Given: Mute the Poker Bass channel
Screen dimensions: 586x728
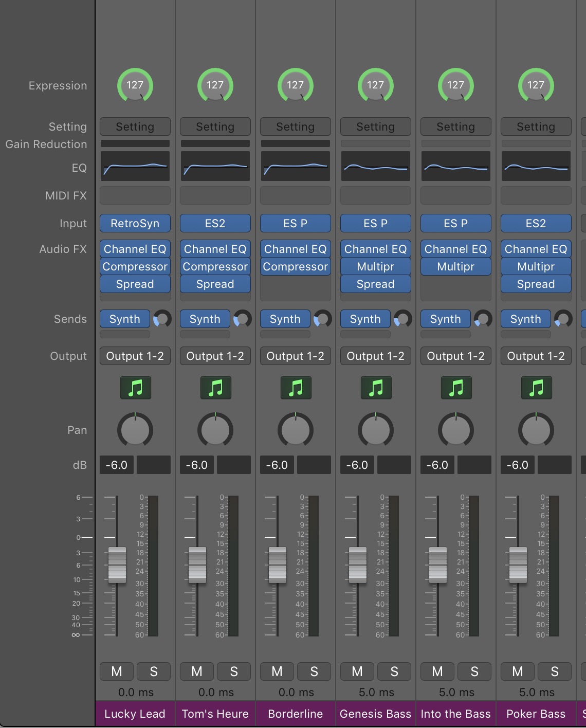Looking at the screenshot, I should click(x=518, y=671).
